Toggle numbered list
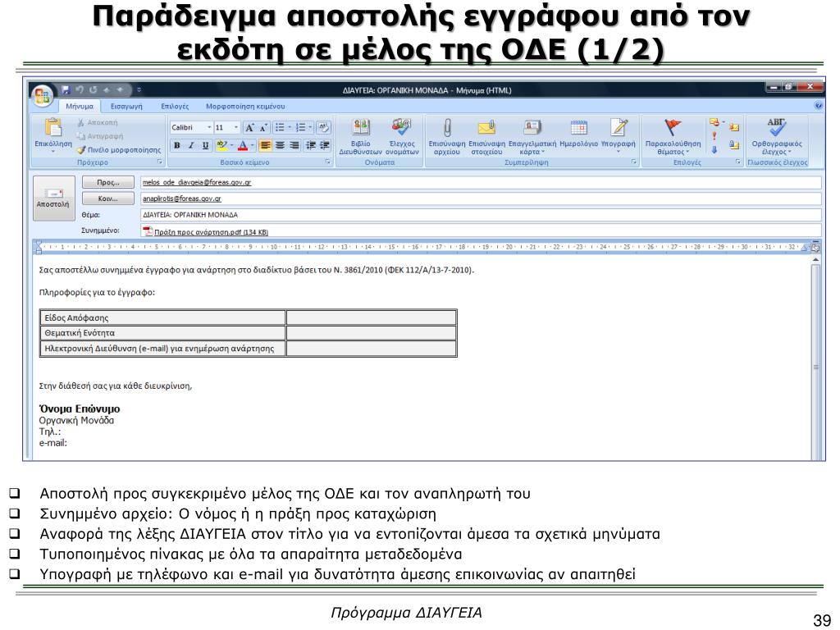 click(300, 127)
